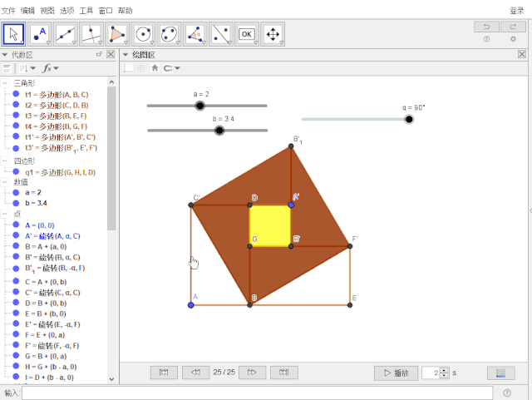Go back one construction step
The width and height of the screenshot is (532, 400).
click(195, 373)
